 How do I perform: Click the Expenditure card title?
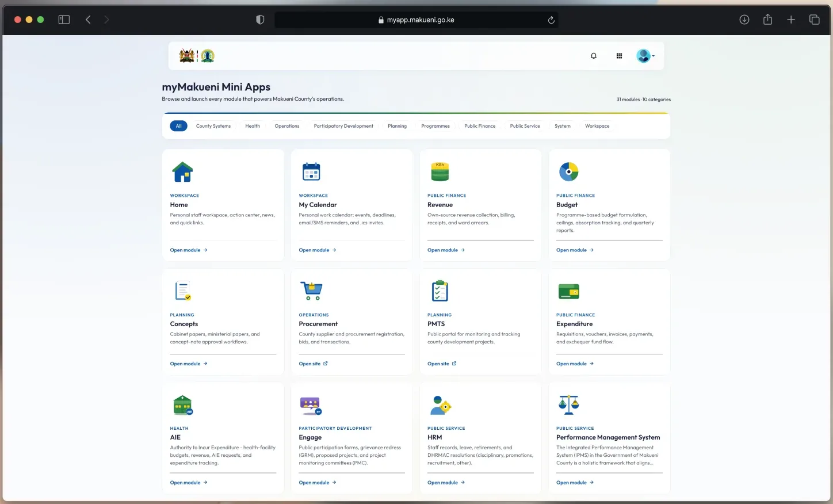tap(574, 324)
